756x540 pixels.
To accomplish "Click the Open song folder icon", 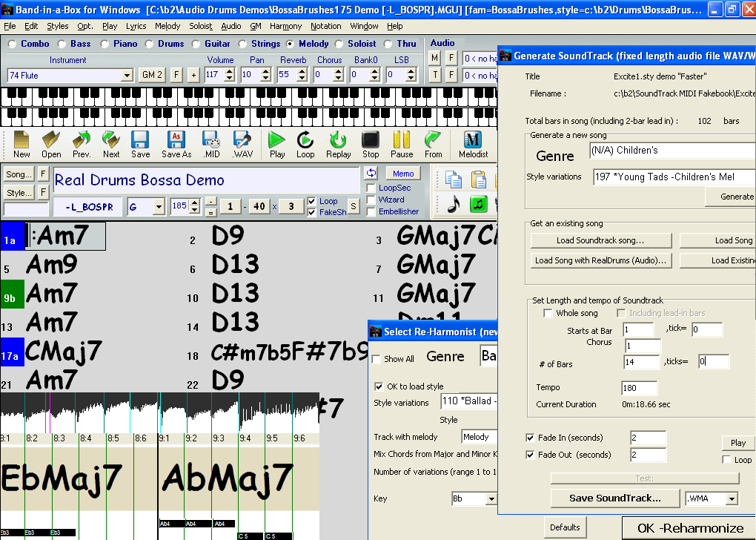I will tap(51, 143).
